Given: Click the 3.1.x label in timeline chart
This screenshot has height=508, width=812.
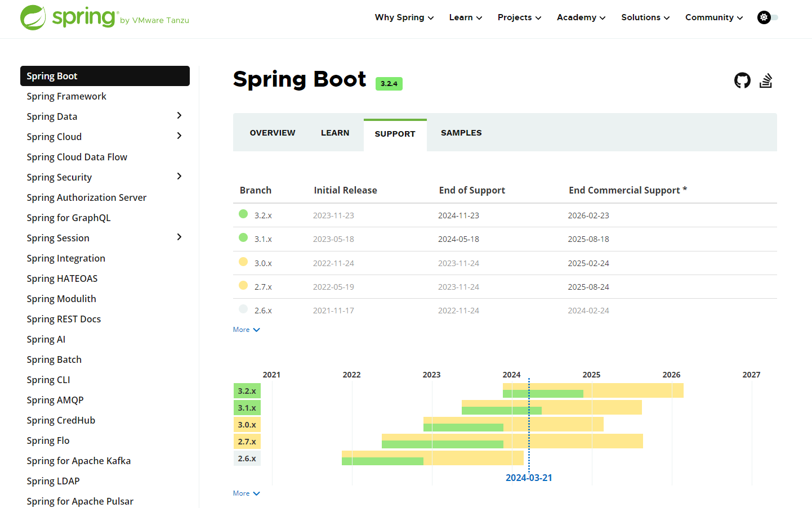Looking at the screenshot, I should click(x=247, y=408).
